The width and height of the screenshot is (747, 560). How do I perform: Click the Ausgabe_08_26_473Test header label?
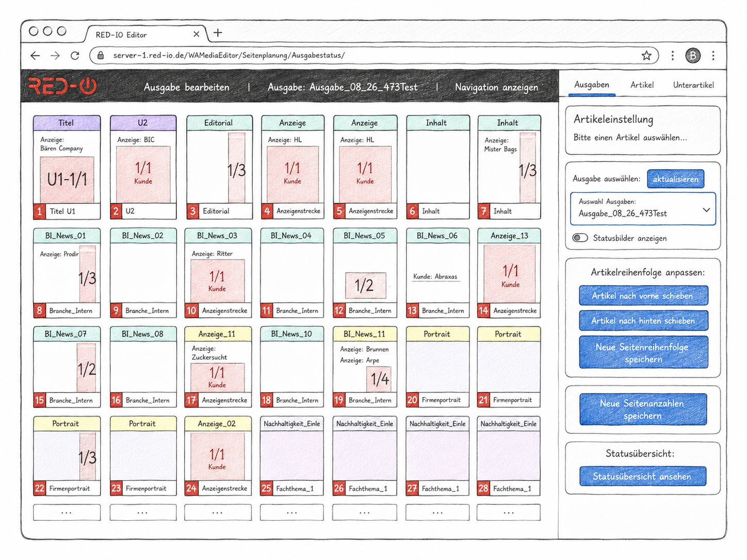343,87
